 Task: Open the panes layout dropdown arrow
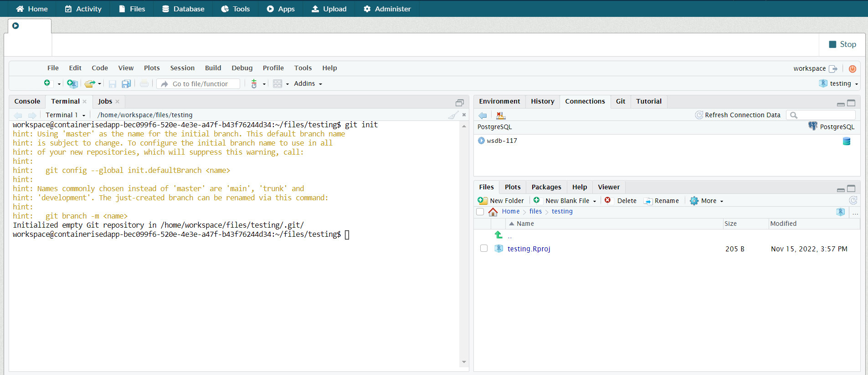(288, 84)
